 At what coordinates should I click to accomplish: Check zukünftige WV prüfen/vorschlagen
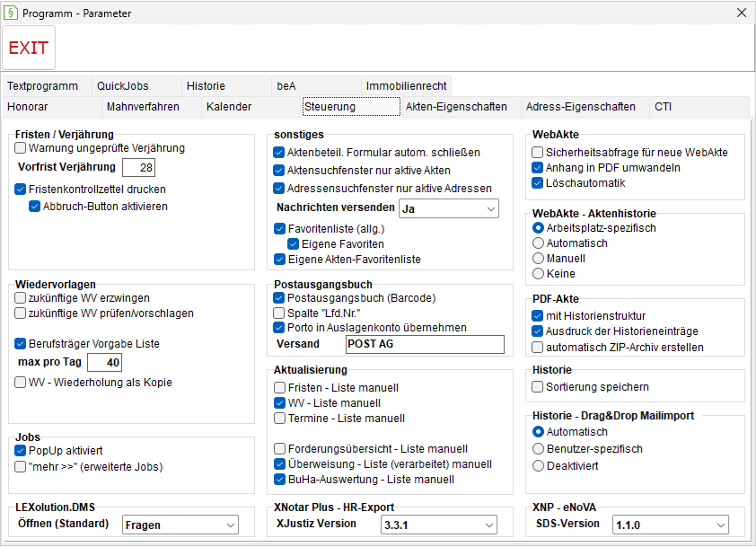[x=21, y=313]
